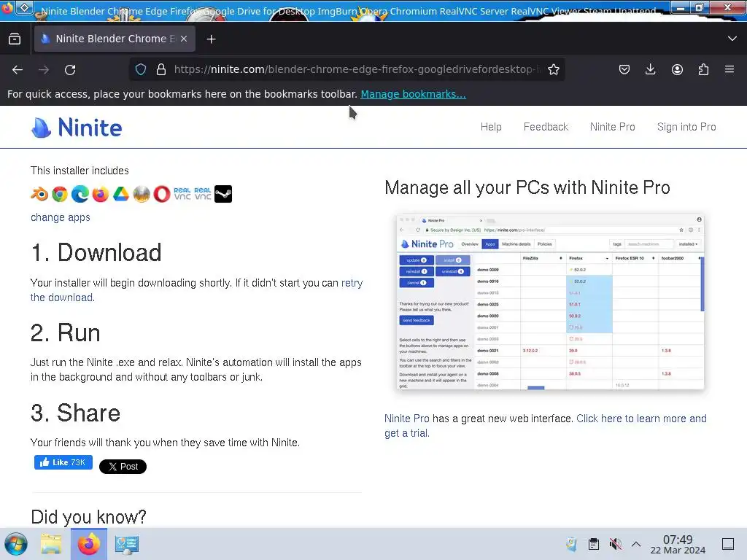Open the Firefox hamburger application menu
This screenshot has width=747, height=560.
point(729,69)
